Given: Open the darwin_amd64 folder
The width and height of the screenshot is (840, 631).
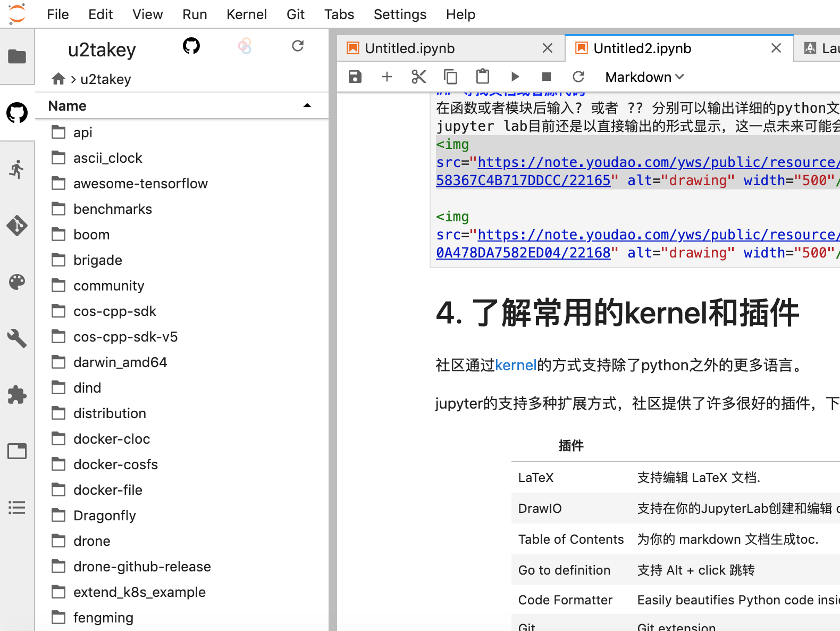Looking at the screenshot, I should (x=182, y=362).
